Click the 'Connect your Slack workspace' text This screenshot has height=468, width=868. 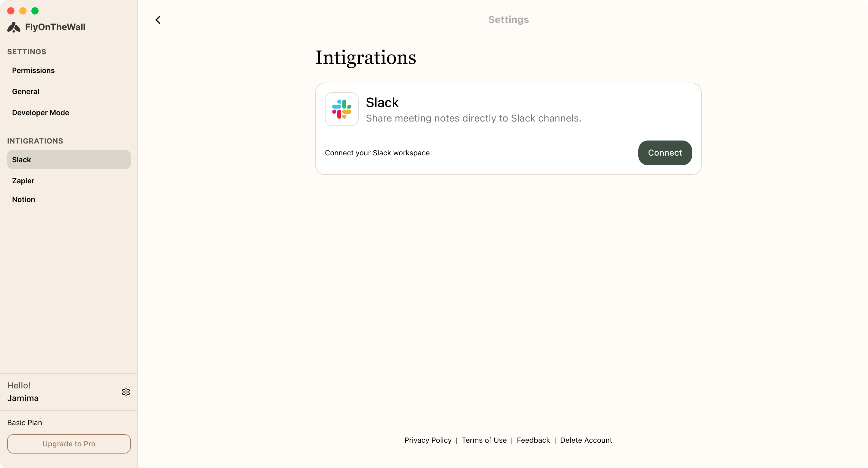click(x=377, y=153)
